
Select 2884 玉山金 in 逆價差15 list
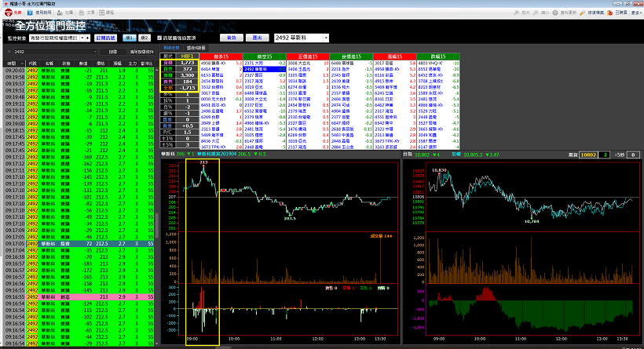(x=351, y=147)
